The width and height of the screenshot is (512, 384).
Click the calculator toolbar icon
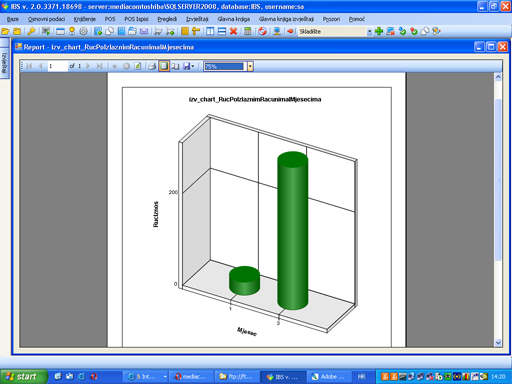coord(248,31)
